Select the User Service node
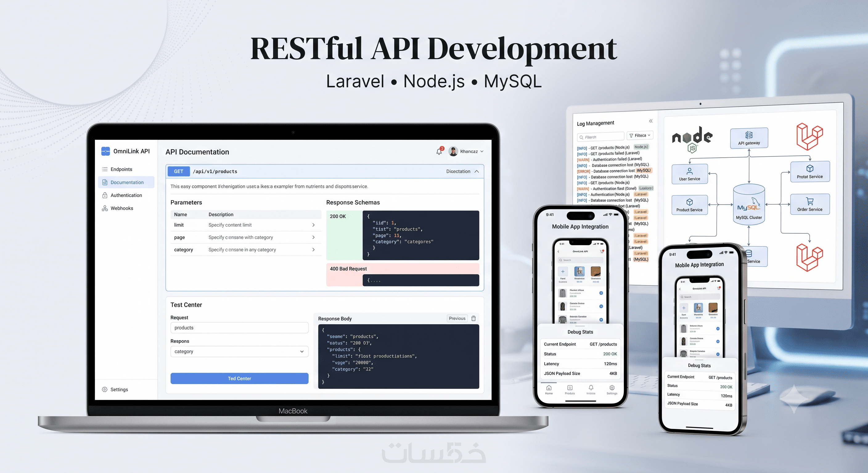Screen dimensions: 868x473 pos(690,174)
